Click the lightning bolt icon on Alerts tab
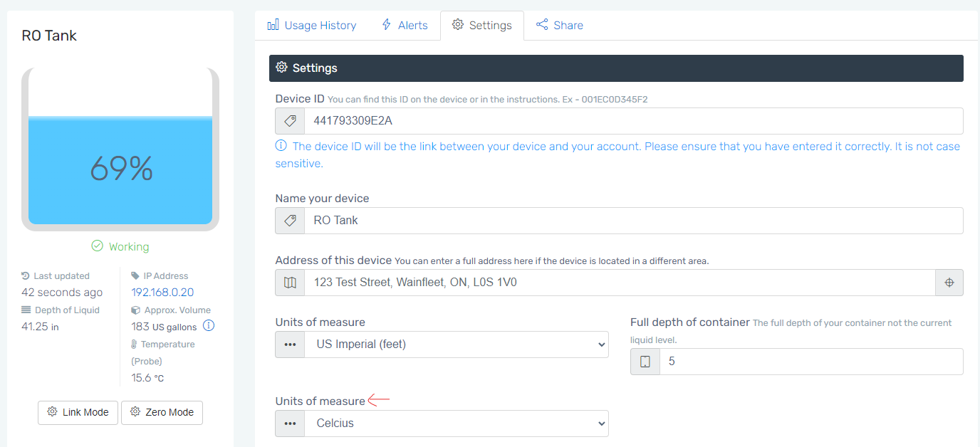This screenshot has height=447, width=980. pyautogui.click(x=387, y=25)
